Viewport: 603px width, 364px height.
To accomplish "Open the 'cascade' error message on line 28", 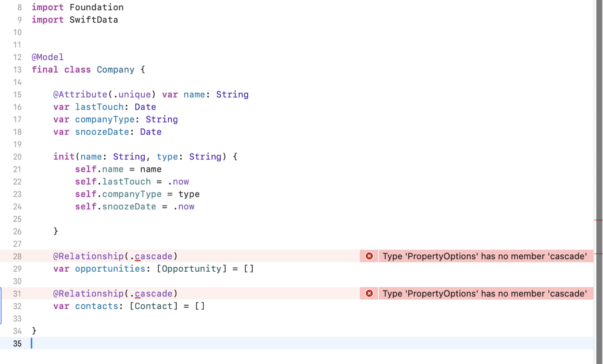I will [485, 256].
